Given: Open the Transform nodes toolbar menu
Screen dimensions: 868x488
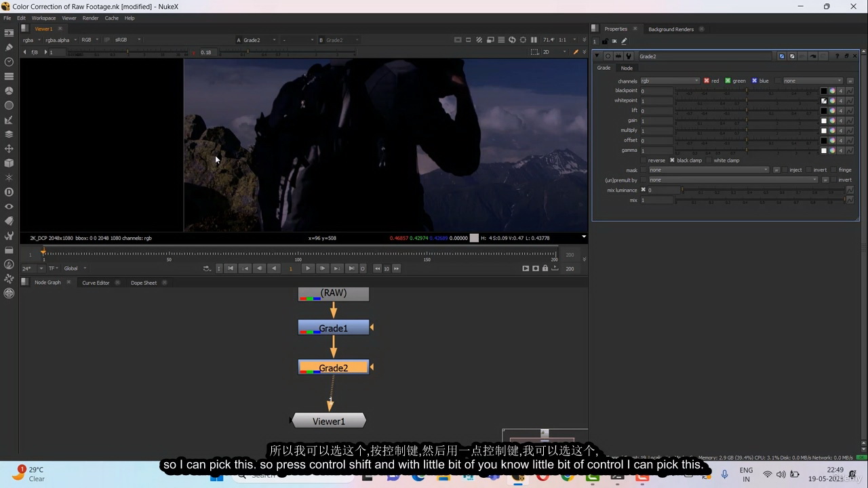Looking at the screenshot, I should [x=9, y=148].
